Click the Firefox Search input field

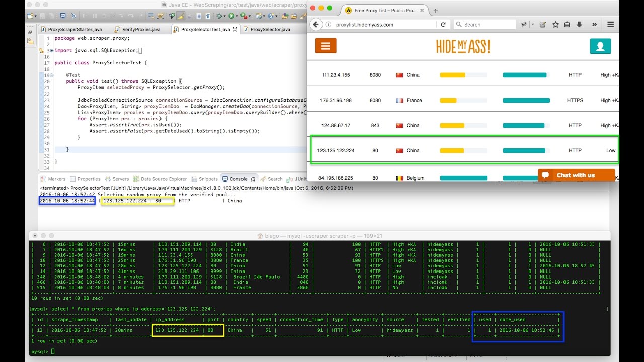coord(485,24)
